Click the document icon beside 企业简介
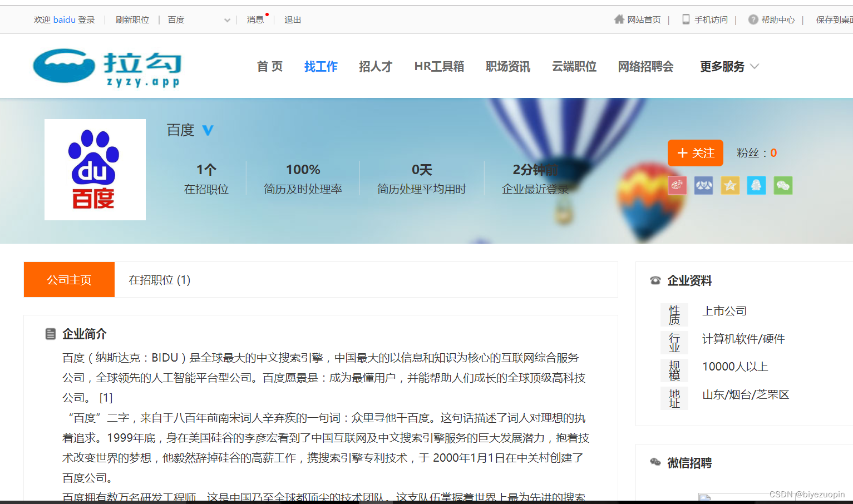 point(51,334)
